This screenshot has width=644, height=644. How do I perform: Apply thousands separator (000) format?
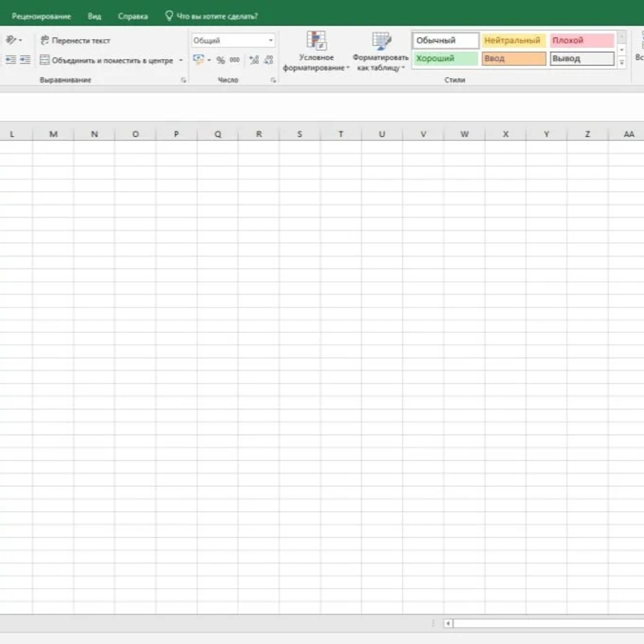pyautogui.click(x=235, y=60)
